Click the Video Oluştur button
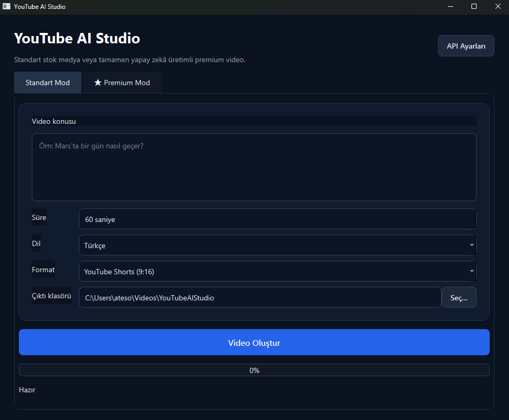Screen dimensions: 509x420 point(254,342)
